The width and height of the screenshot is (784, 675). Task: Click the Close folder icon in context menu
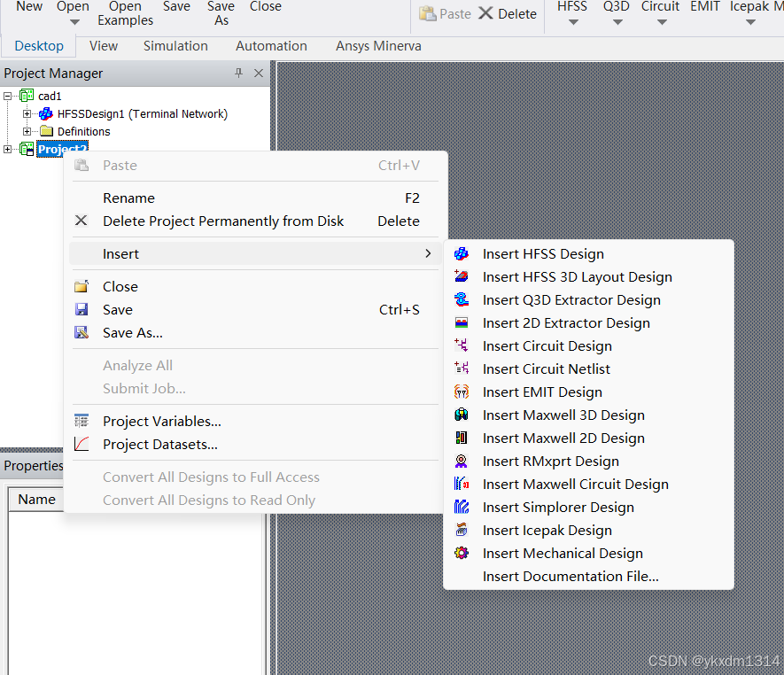(x=81, y=286)
